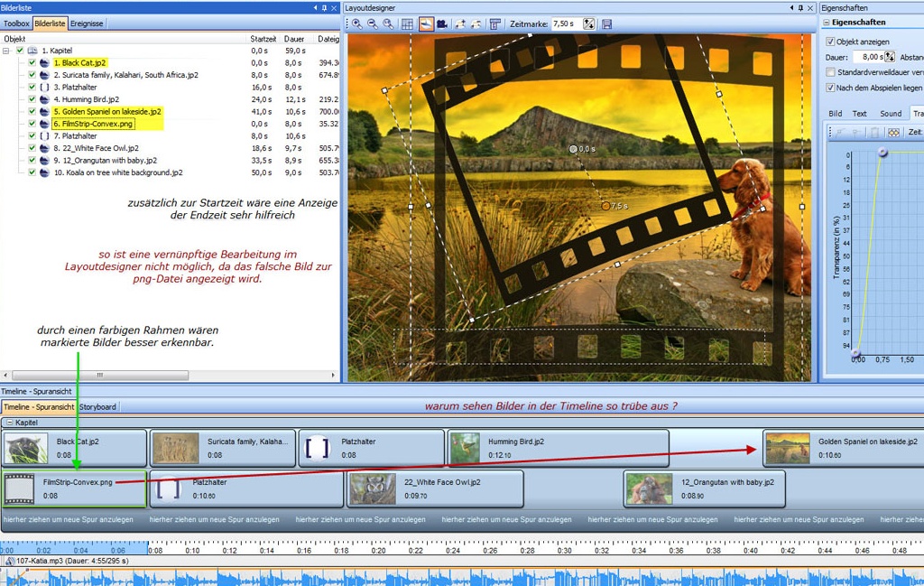Click the Zeitmarke spinner arrows
The width and height of the screenshot is (924, 586).
[x=589, y=24]
